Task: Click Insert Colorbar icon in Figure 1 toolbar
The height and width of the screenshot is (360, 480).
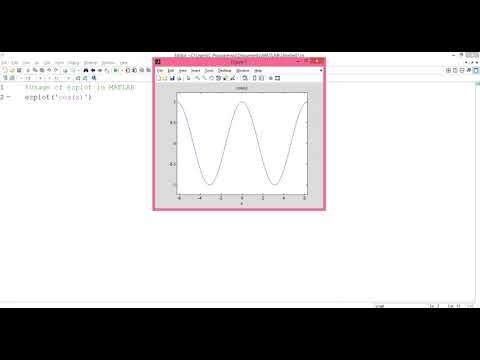Action: [x=255, y=78]
